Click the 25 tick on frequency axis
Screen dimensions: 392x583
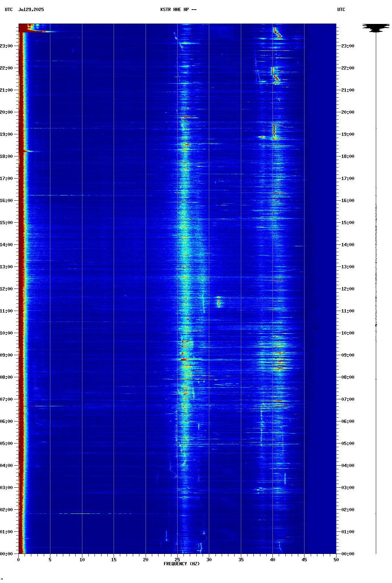click(x=177, y=560)
